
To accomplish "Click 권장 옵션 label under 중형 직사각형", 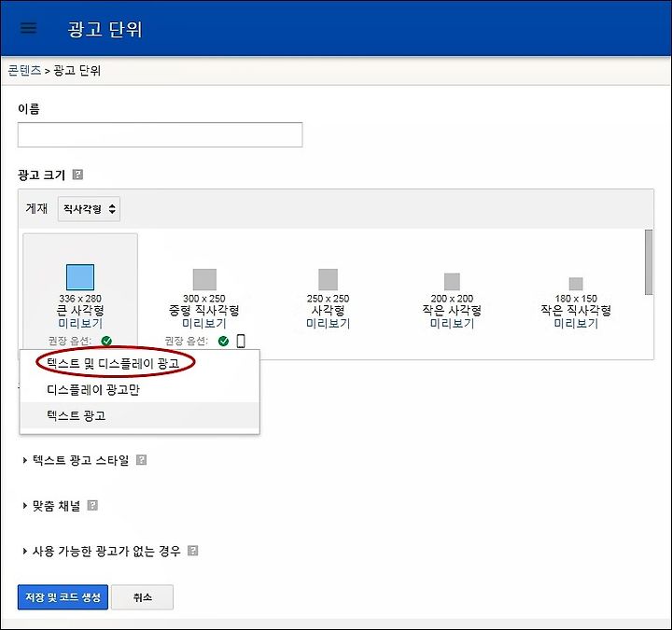I will click(x=187, y=341).
